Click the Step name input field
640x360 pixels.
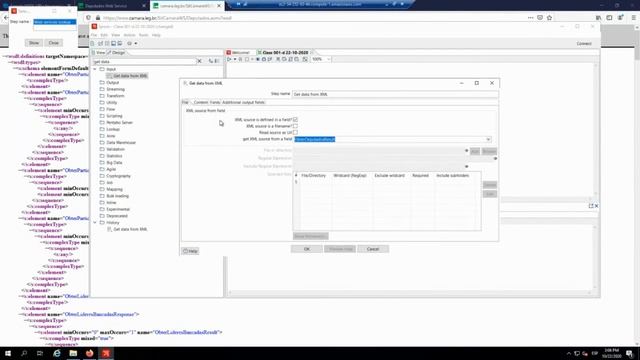pyautogui.click(x=395, y=94)
